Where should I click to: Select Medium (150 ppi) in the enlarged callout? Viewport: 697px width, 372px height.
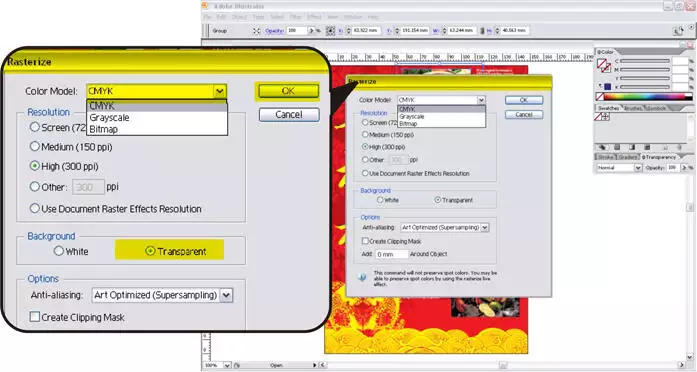point(71,147)
